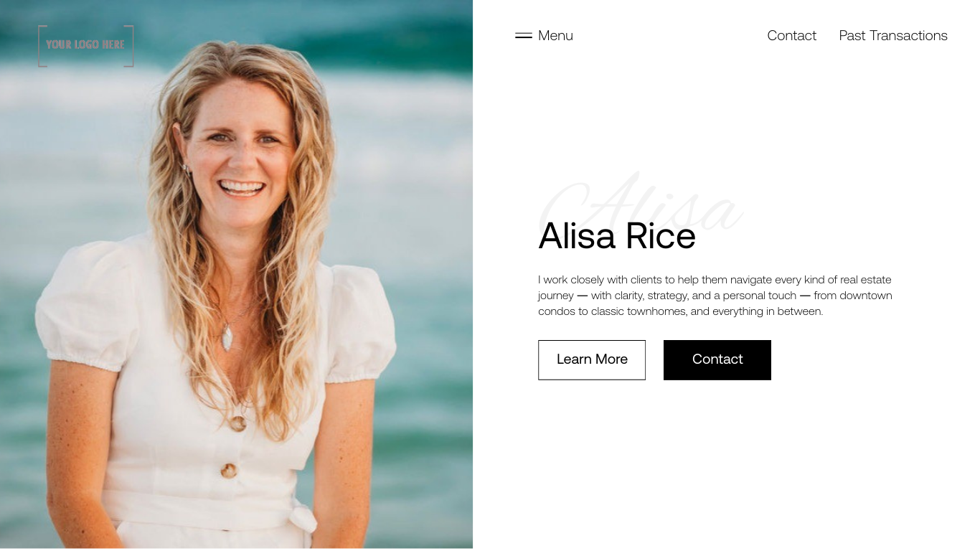The width and height of the screenshot is (980, 551).
Task: Click the outlined Learn More button
Action: (x=592, y=359)
